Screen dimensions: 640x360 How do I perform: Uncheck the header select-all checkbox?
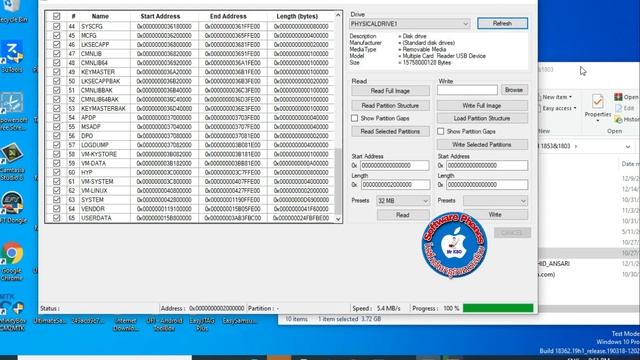56,16
